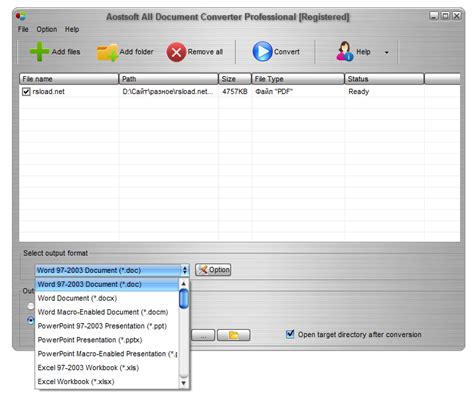This screenshot has width=474, height=400.
Task: Sort by the Size column header
Action: pos(235,79)
